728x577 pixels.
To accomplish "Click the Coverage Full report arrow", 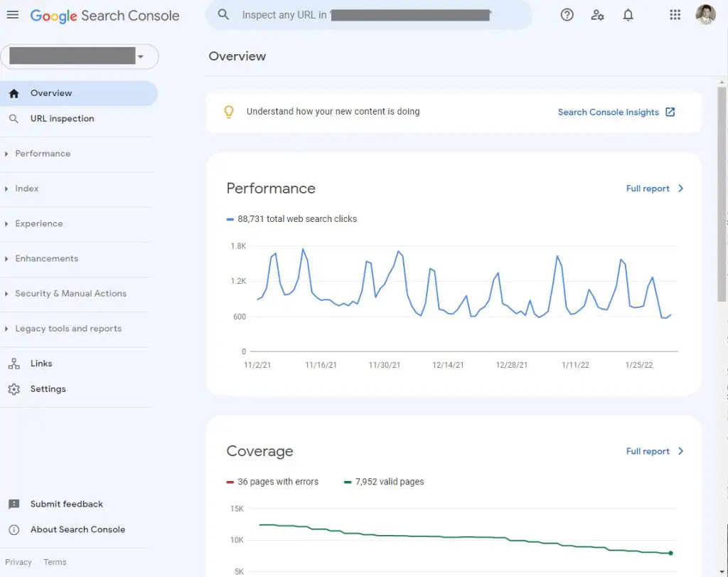I will (680, 451).
